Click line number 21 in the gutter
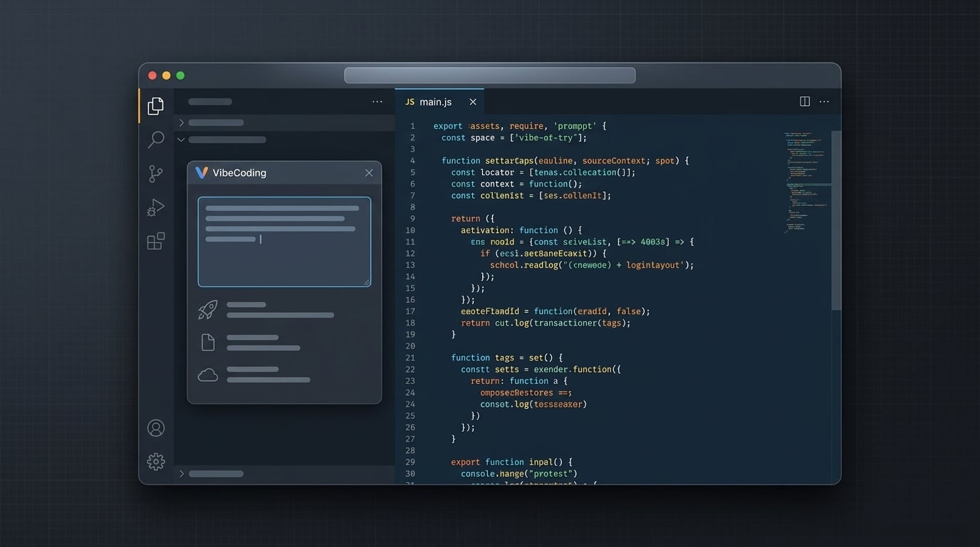Screen dimensions: 980x547 tap(410, 358)
